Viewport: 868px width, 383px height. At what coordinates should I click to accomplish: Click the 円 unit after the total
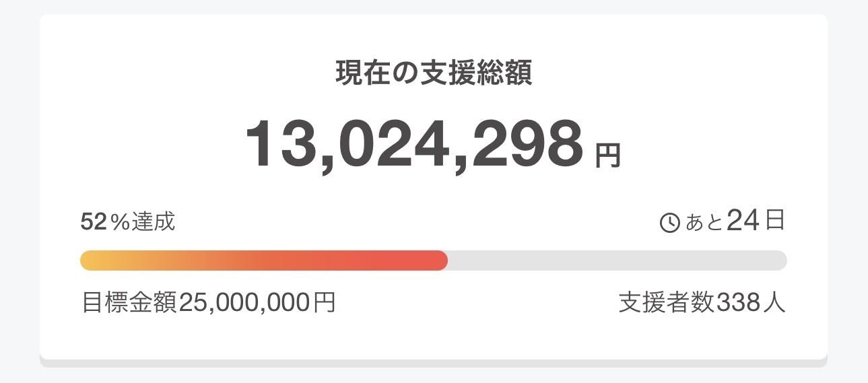click(x=607, y=155)
